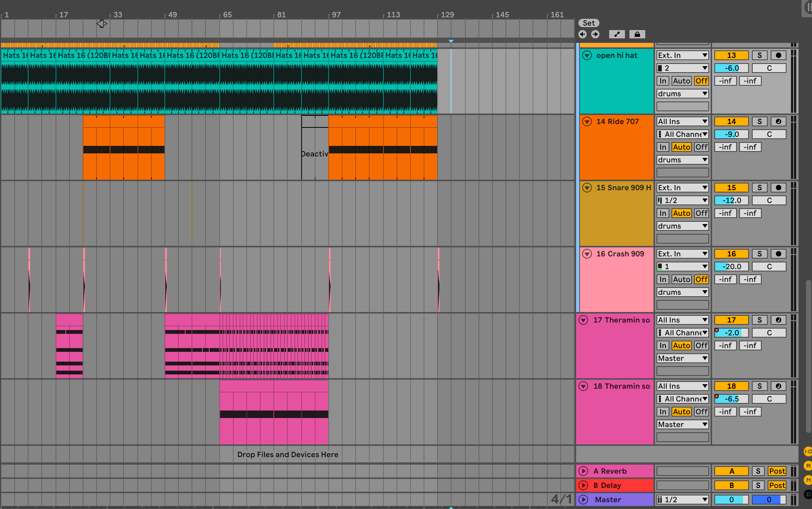Open 18 Theramin All Channels dropdown
The width and height of the screenshot is (812, 509).
tap(682, 399)
